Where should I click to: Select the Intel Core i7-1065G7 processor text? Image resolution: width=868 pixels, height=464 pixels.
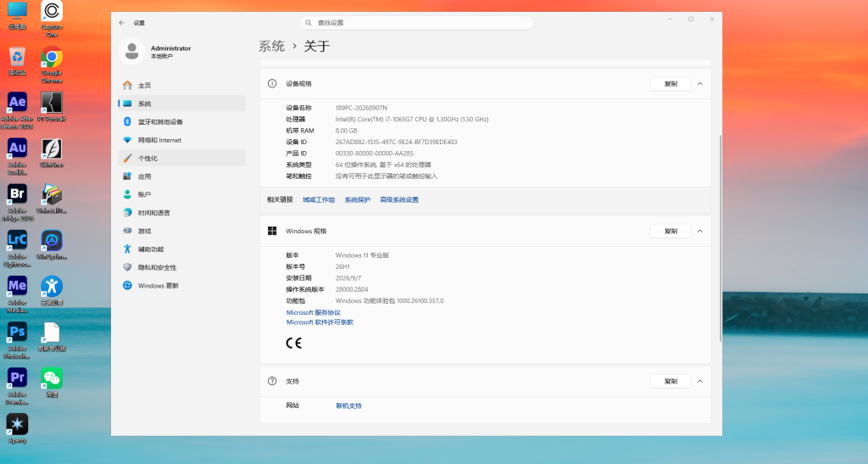412,119
